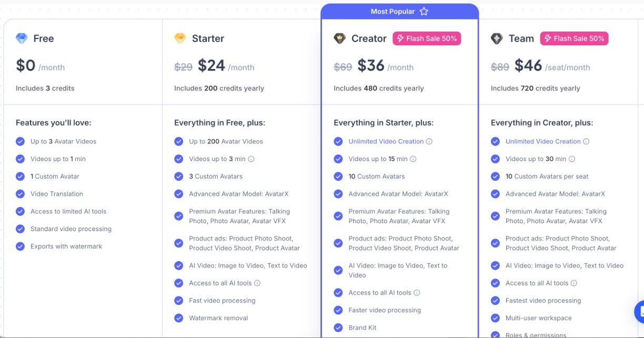Open Team's Unlimited Video Creation link
This screenshot has width=644, height=338.
(543, 142)
